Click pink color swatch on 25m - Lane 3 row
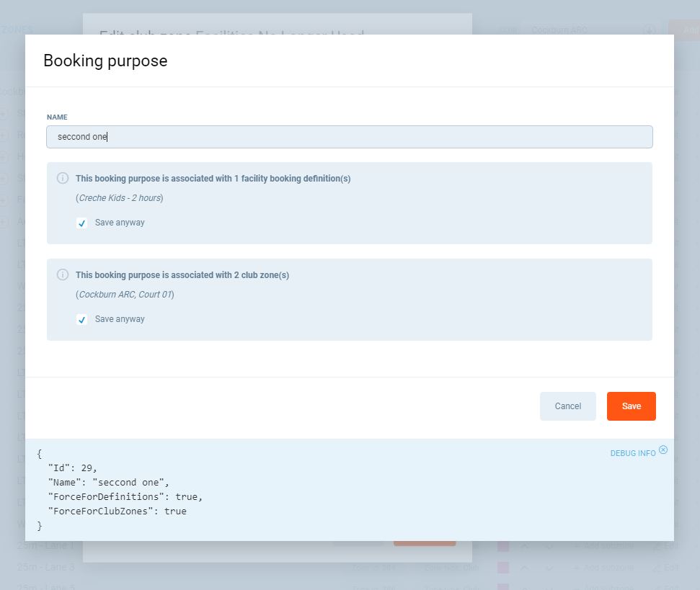Image resolution: width=700 pixels, height=590 pixels. (x=503, y=568)
